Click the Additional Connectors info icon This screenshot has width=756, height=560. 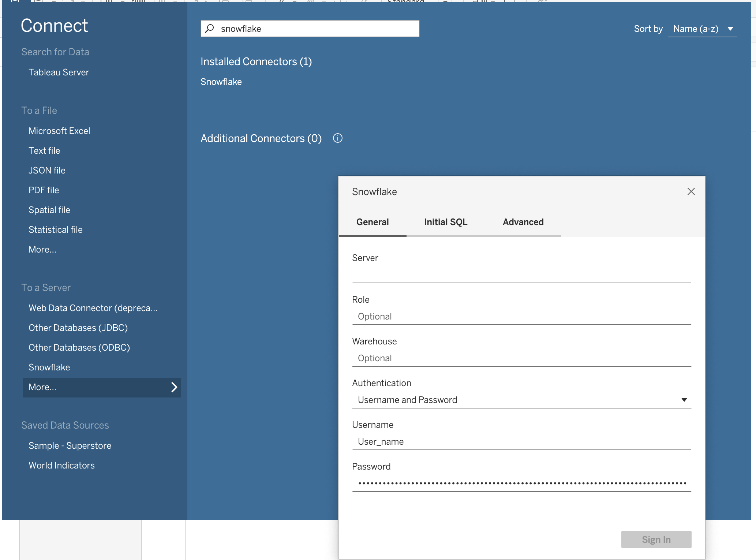pyautogui.click(x=337, y=138)
